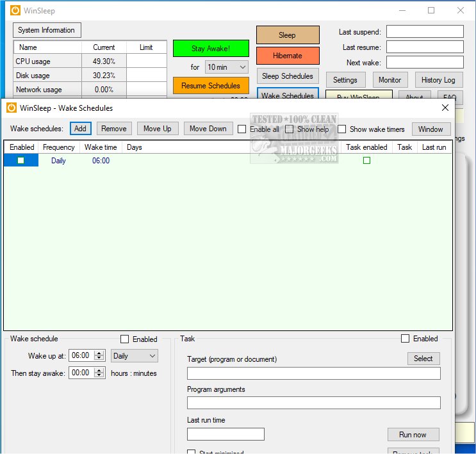Open the stay awake duration dropdown (10 min)
Image resolution: width=476 pixels, height=454 pixels.
click(226, 67)
